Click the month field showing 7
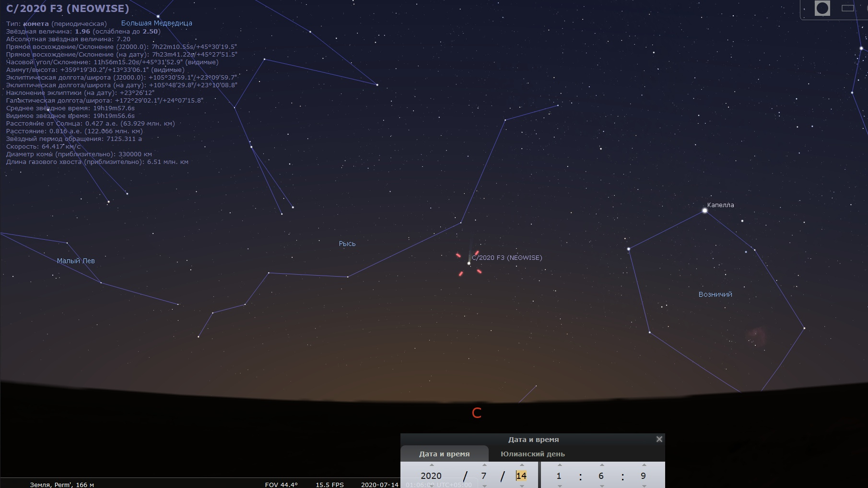Viewport: 868px width, 488px height. (x=484, y=476)
